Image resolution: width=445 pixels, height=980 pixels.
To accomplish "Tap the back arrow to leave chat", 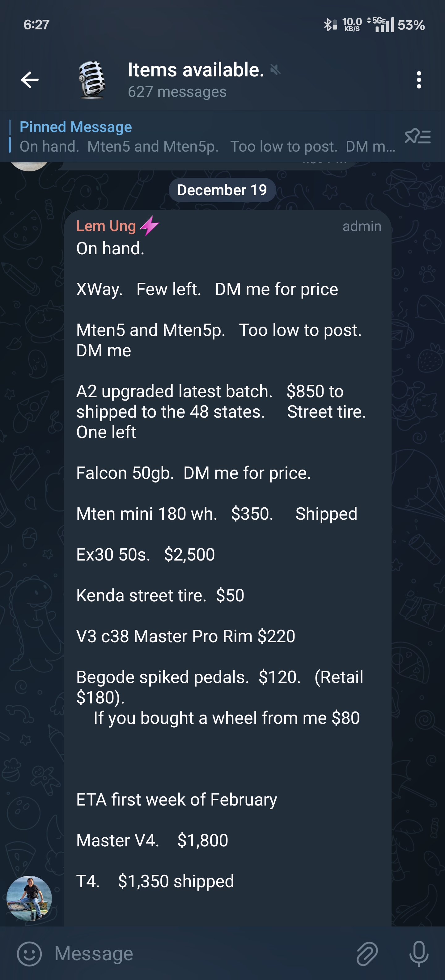I will 30,80.
